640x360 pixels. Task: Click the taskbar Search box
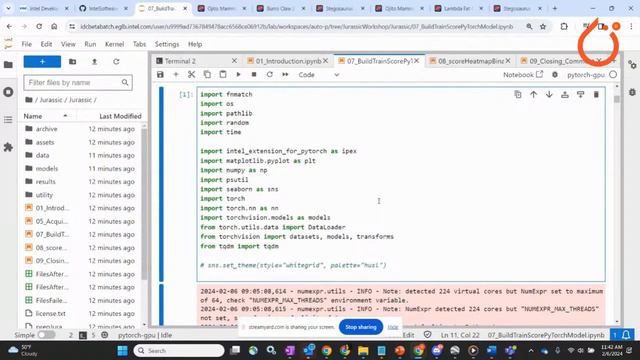coord(179,350)
